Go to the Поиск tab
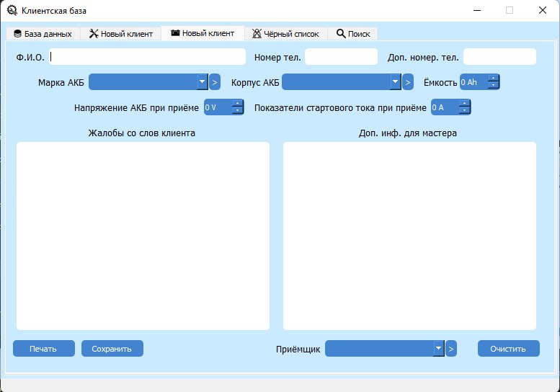The width and height of the screenshot is (560, 392). [352, 34]
